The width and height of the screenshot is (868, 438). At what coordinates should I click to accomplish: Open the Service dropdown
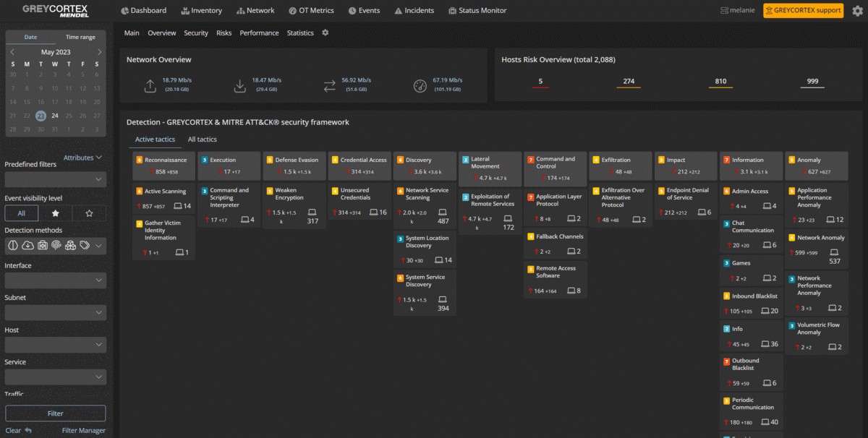point(55,377)
